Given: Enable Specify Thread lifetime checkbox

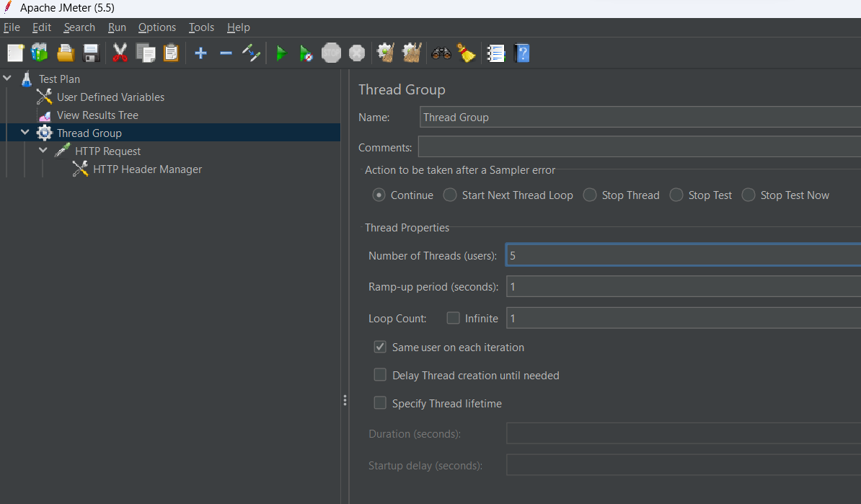Looking at the screenshot, I should click(x=380, y=403).
